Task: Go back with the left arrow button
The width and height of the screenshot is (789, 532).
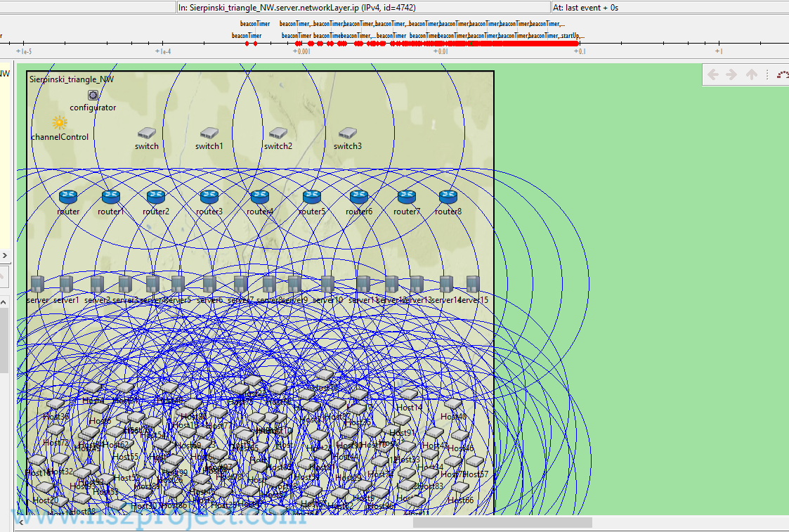Action: point(713,75)
